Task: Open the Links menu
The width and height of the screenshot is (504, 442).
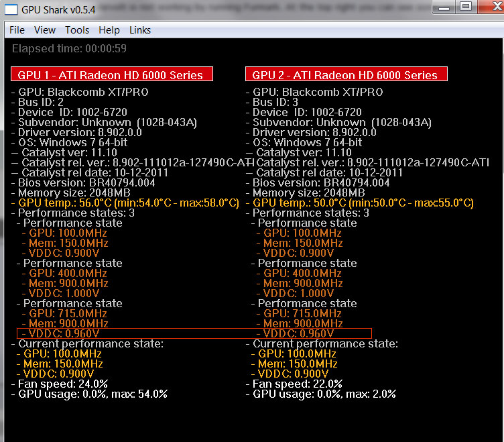Action: [140, 30]
